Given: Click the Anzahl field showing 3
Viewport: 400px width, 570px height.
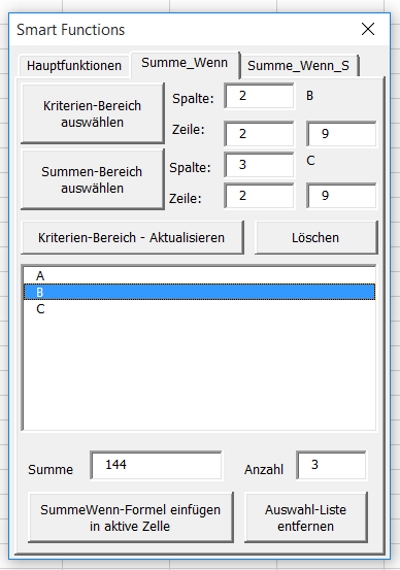Looking at the screenshot, I should coord(331,465).
